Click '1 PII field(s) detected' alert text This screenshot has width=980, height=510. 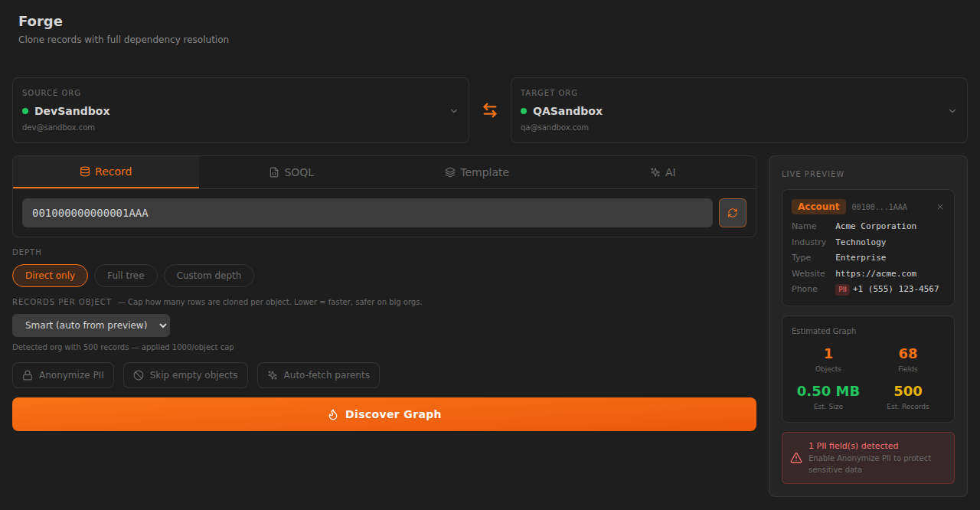[854, 446]
